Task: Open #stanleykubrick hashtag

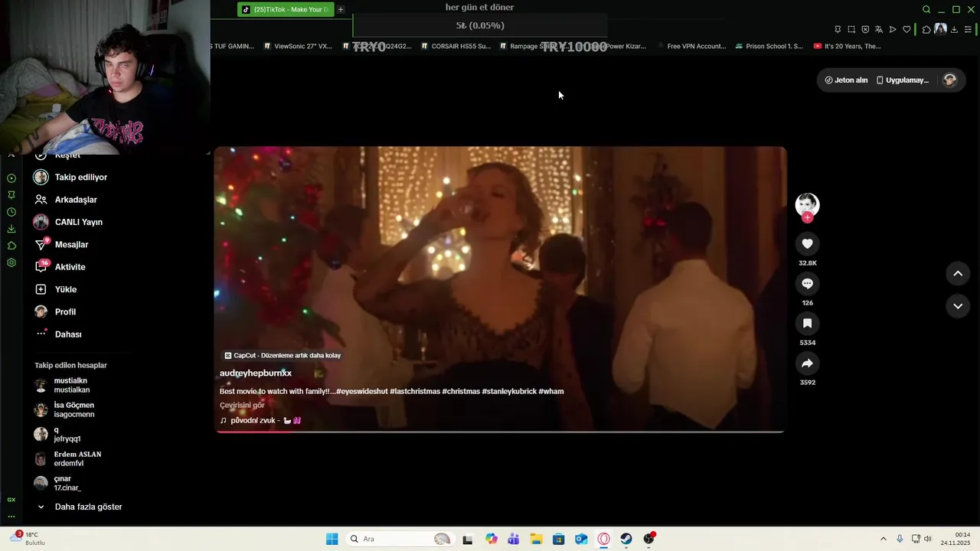Action: (x=509, y=391)
